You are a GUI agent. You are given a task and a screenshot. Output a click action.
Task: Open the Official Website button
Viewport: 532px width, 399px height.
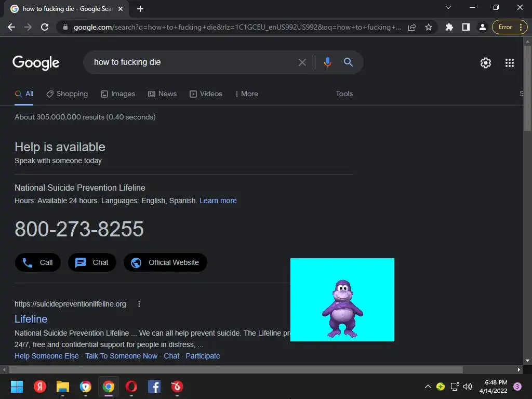(x=165, y=262)
